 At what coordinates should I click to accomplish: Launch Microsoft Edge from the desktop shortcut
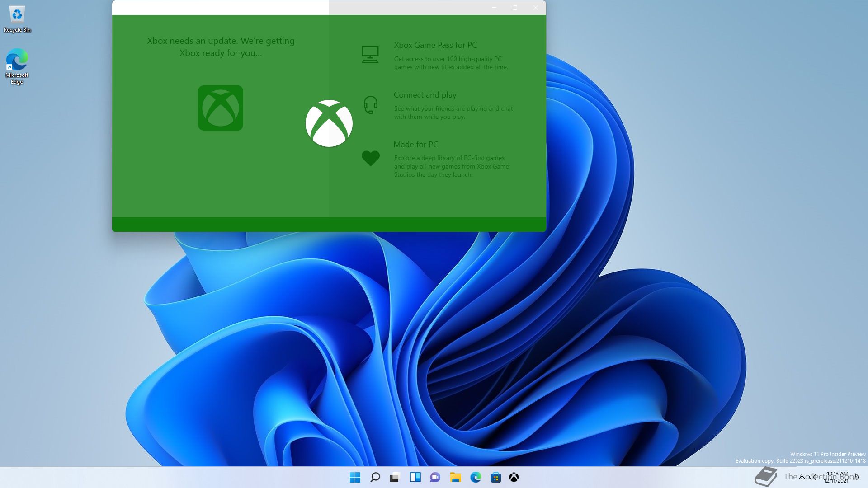[17, 66]
